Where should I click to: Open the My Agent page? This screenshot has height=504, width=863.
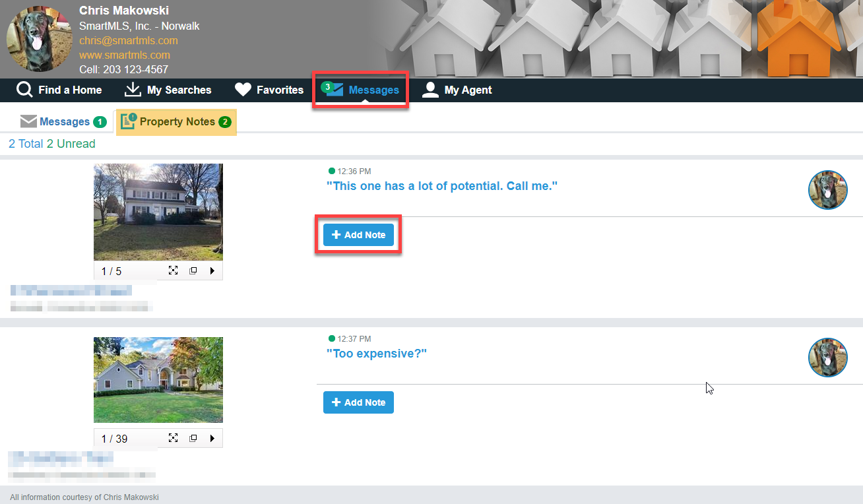(x=457, y=90)
